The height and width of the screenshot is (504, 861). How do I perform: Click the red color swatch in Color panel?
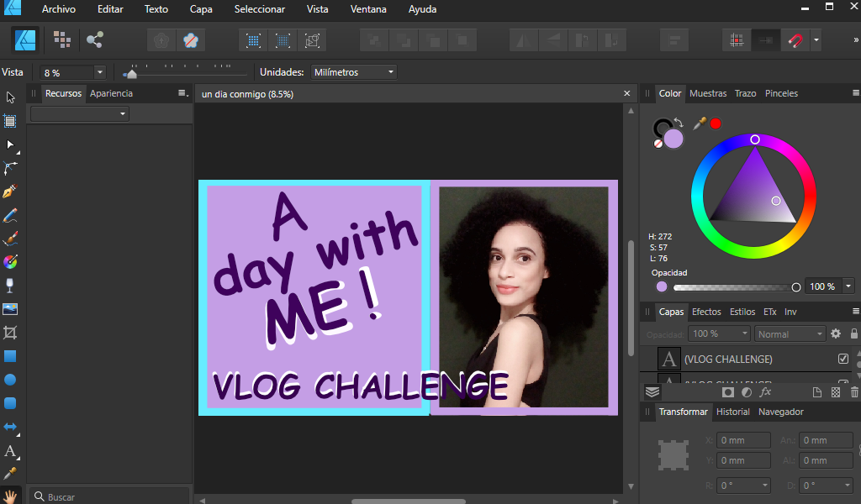tap(715, 124)
